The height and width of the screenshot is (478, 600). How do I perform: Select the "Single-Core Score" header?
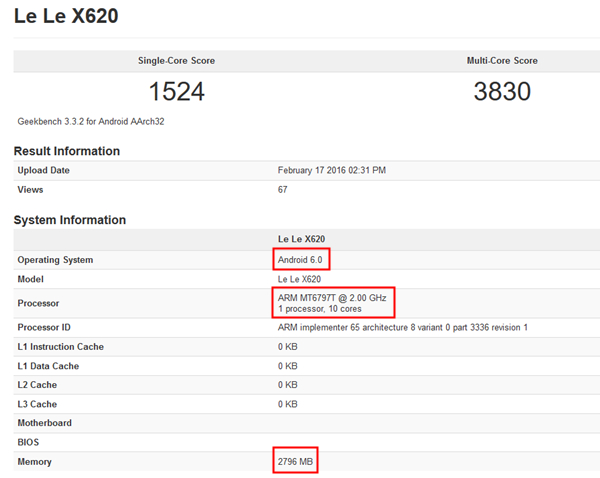click(176, 60)
